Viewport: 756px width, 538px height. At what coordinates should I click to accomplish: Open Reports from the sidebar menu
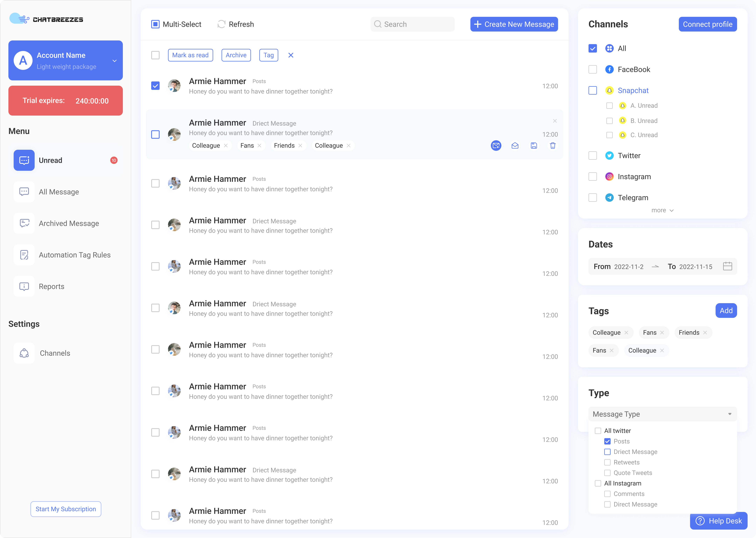click(52, 286)
